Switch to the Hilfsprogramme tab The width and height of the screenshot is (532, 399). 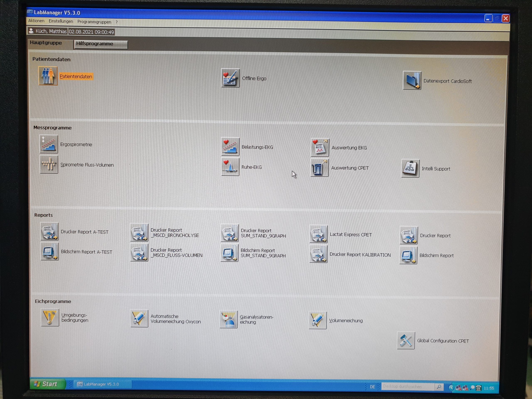[x=101, y=44]
